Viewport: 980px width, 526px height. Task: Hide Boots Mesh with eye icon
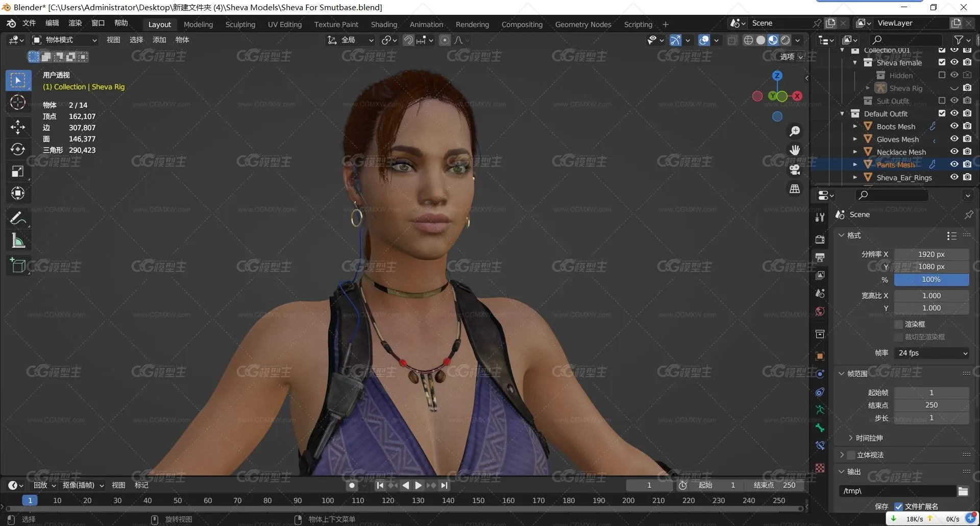click(954, 126)
